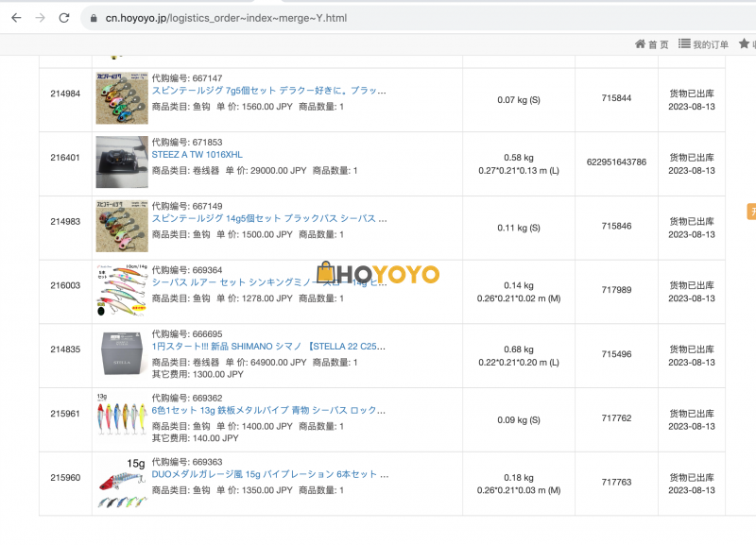Select order ID 216401
The image size is (756, 545).
click(65, 158)
